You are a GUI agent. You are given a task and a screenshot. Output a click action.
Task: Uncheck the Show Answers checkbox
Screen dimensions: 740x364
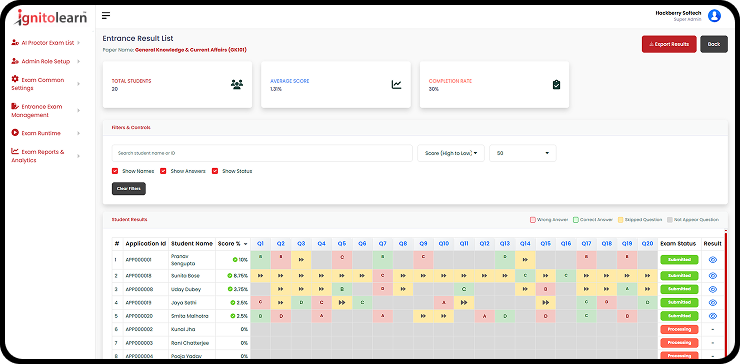163,171
